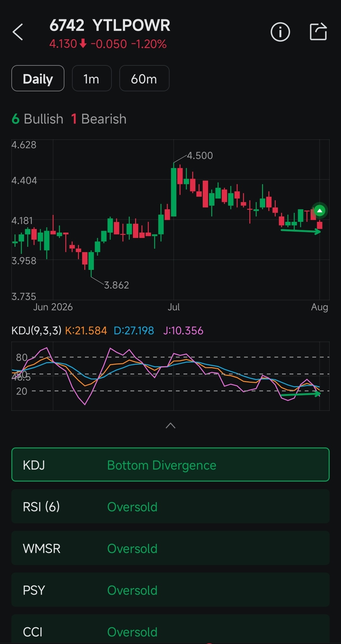Tap the Jul date axis label
The image size is (341, 644).
point(174,307)
